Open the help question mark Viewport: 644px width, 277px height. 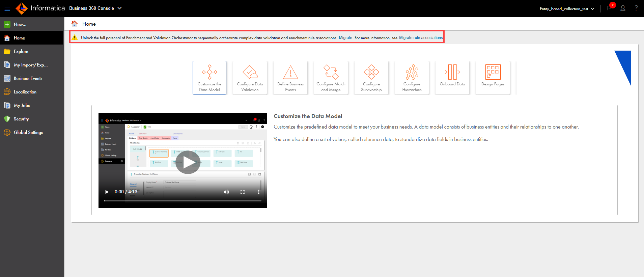pos(636,8)
